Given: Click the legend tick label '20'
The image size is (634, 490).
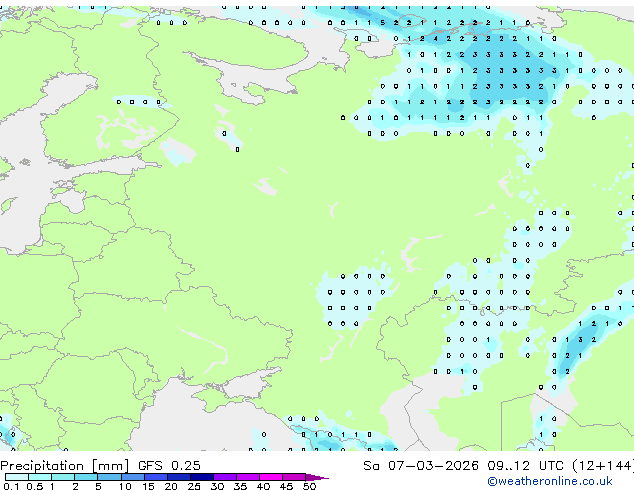Looking at the screenshot, I should pos(171,486).
